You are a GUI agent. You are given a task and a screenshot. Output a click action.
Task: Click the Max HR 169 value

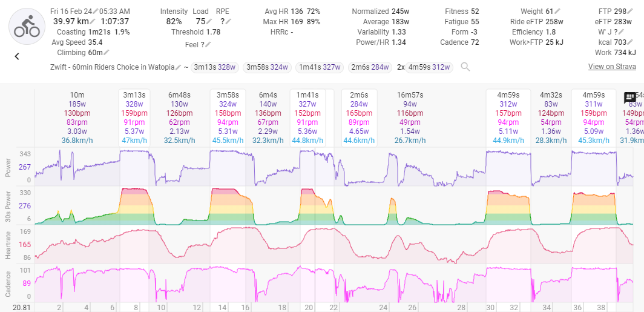point(297,21)
